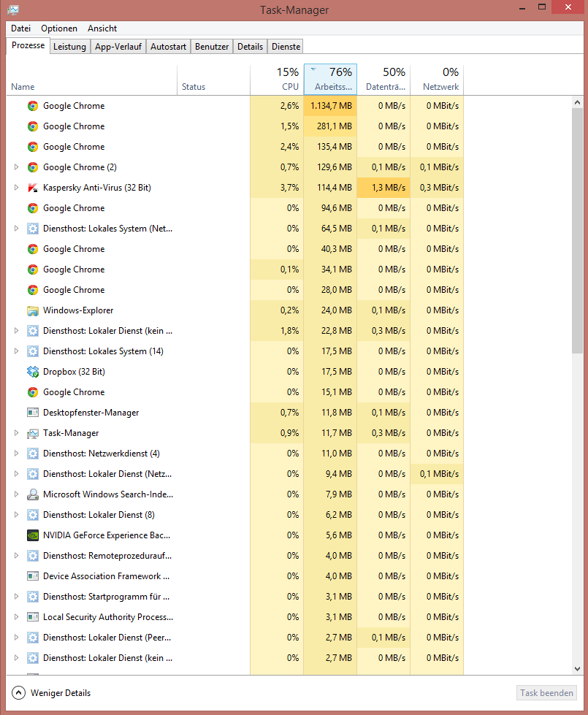The width and height of the screenshot is (588, 715).
Task: Select the 1.134,7 MB memory cell
Action: point(330,106)
